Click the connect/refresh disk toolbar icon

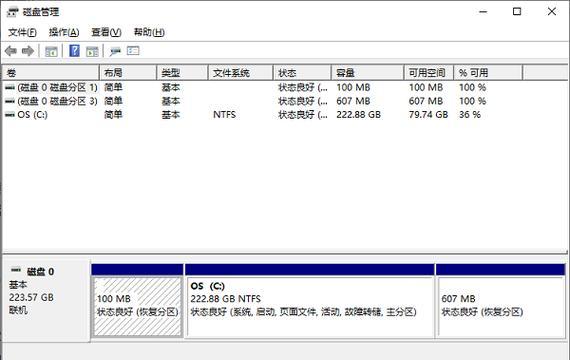pos(115,52)
